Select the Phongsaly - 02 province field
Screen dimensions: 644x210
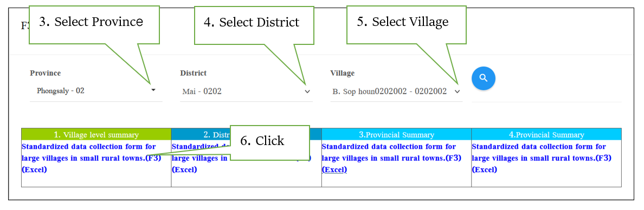(x=96, y=90)
